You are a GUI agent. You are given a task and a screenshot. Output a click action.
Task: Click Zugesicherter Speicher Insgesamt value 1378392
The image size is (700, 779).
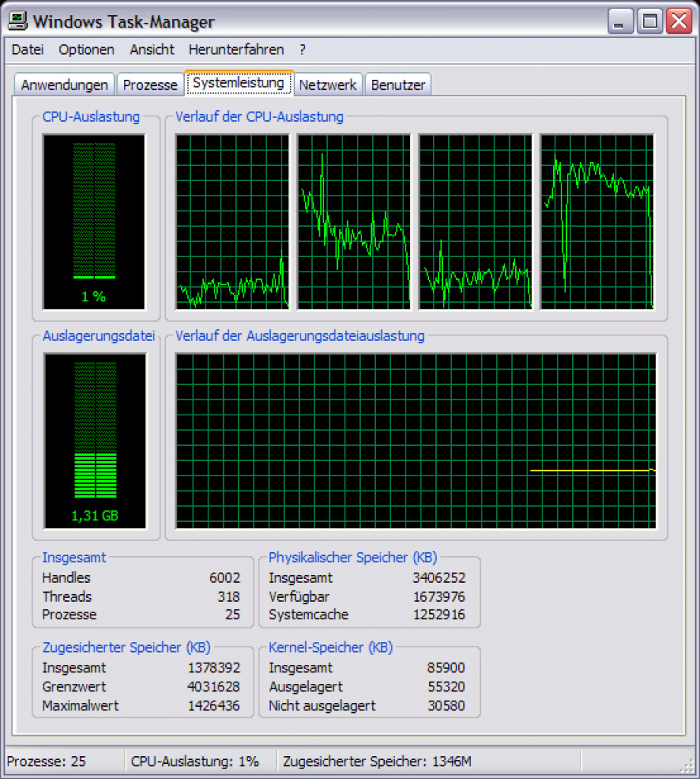point(214,668)
